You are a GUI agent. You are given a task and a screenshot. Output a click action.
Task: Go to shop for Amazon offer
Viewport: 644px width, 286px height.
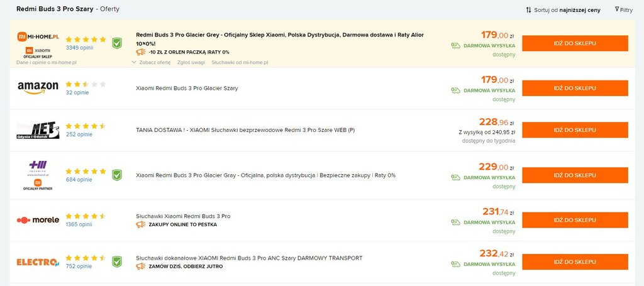click(x=575, y=88)
